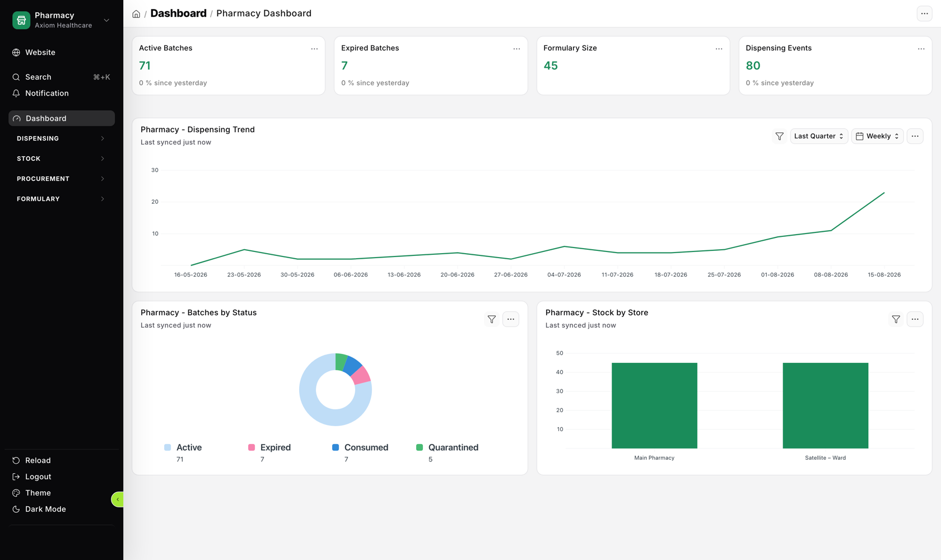Click the Satellite – Ward bar in chart
Viewport: 941px width, 560px height.
point(825,405)
